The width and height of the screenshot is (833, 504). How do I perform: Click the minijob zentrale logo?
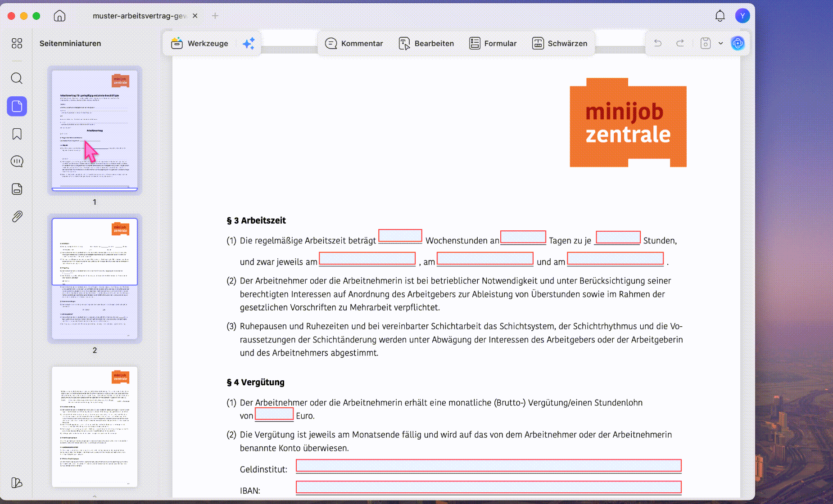tap(628, 122)
